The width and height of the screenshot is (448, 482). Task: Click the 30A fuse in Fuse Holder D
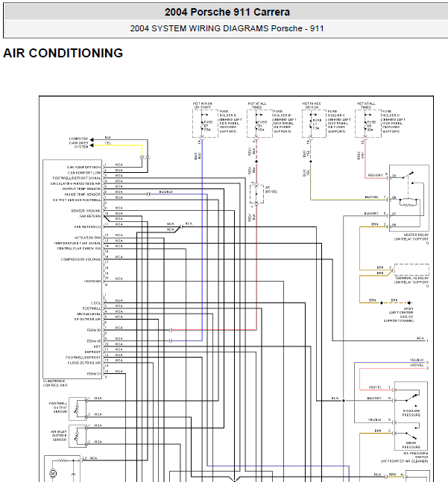click(x=368, y=125)
